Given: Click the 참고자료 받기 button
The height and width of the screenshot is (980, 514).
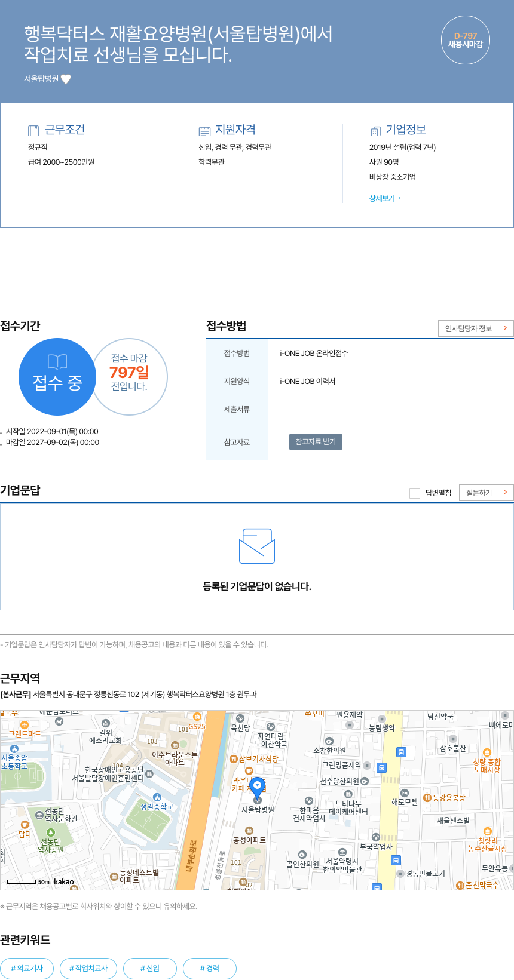Looking at the screenshot, I should tap(316, 441).
